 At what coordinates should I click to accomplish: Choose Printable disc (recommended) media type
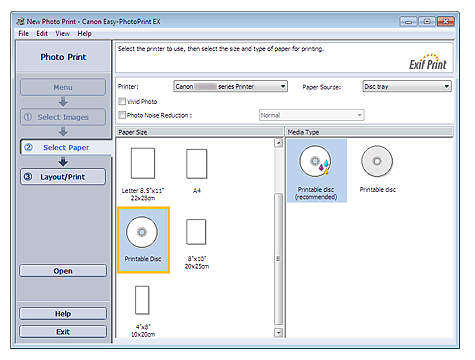[316, 171]
